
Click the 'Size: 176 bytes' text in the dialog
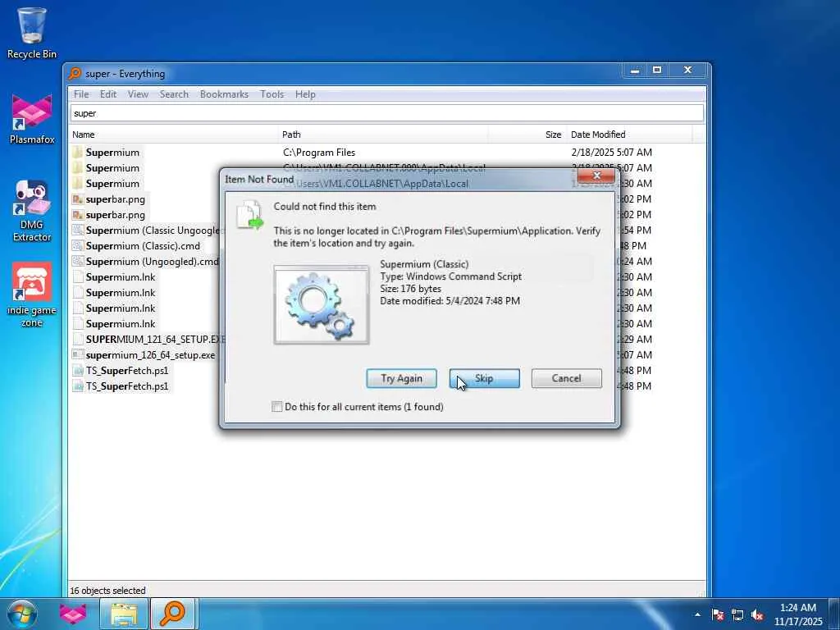coord(410,289)
